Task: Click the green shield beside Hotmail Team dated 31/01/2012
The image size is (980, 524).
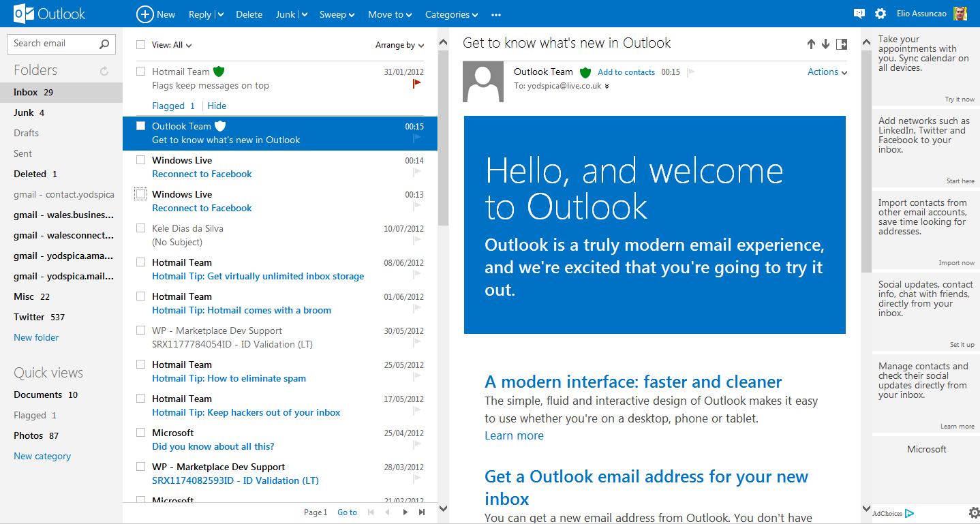Action: pyautogui.click(x=219, y=72)
